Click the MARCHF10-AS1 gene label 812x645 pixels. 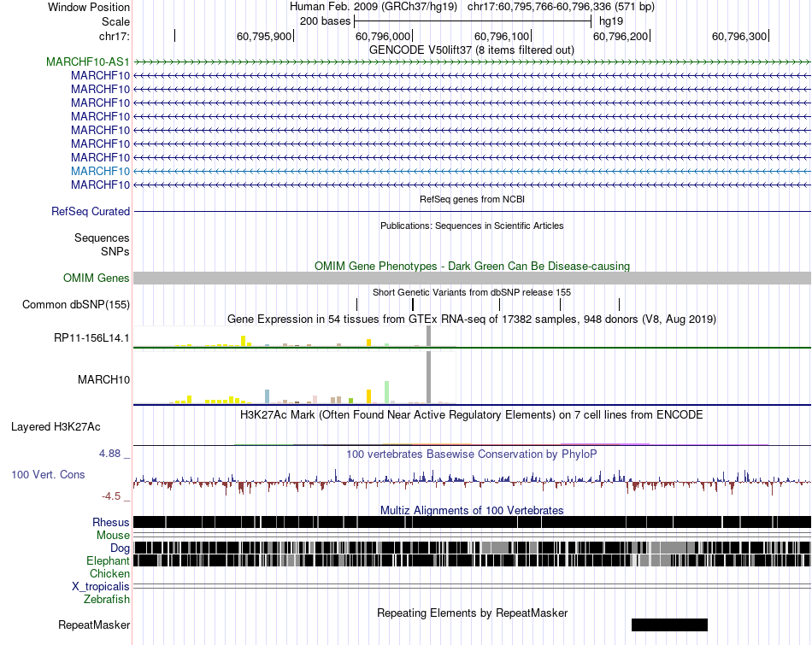pyautogui.click(x=87, y=62)
